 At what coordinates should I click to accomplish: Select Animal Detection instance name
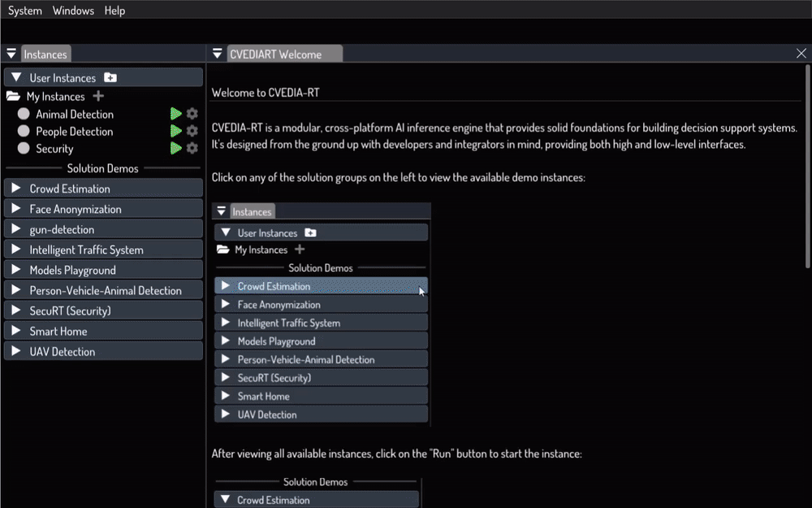75,114
